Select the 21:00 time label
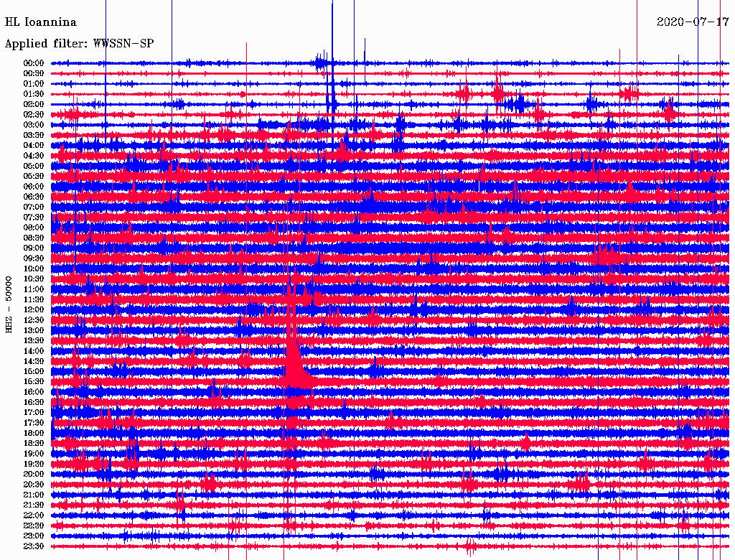This screenshot has height=560, width=735. pos(34,495)
